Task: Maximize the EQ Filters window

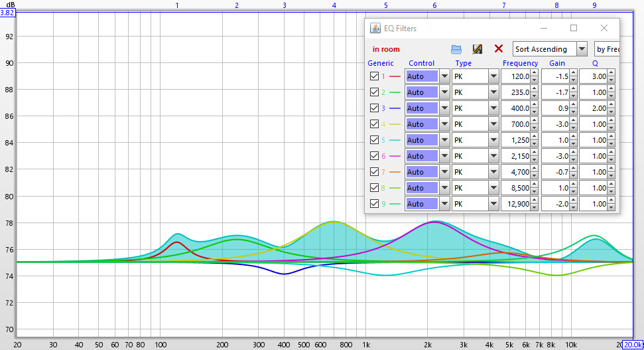Action: click(x=574, y=28)
